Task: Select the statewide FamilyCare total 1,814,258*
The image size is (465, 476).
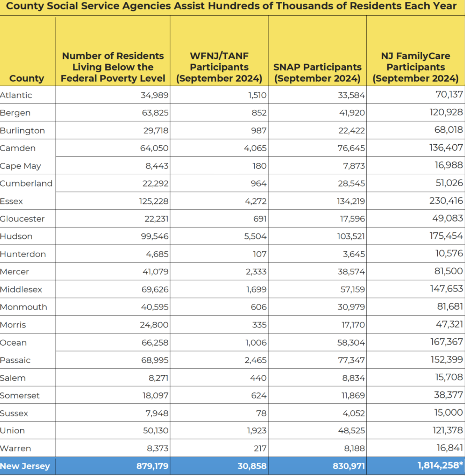Action: (440, 466)
